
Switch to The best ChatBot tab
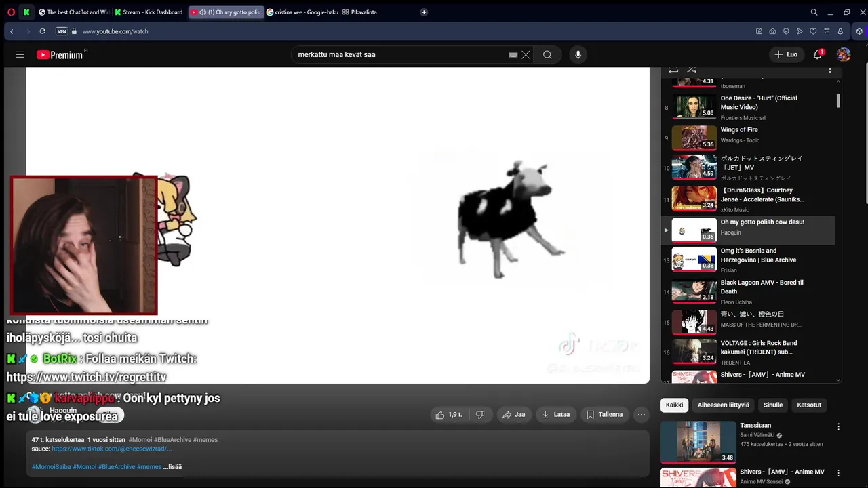[x=74, y=12]
